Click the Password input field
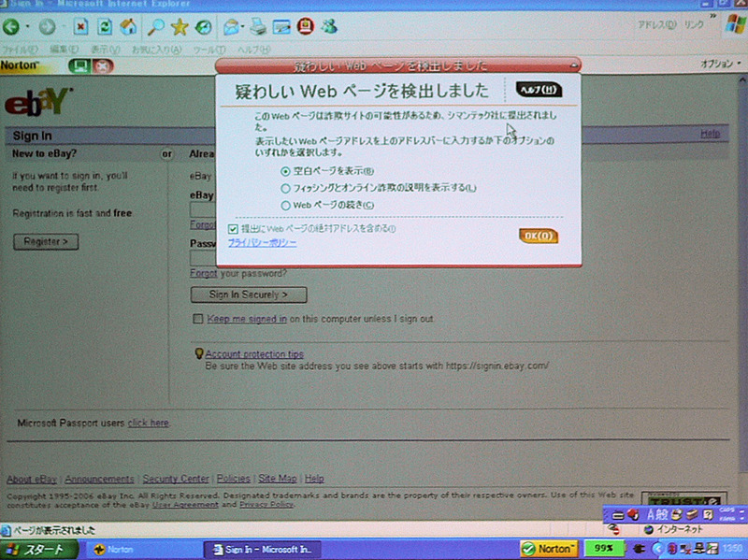The image size is (748, 560). 203,259
